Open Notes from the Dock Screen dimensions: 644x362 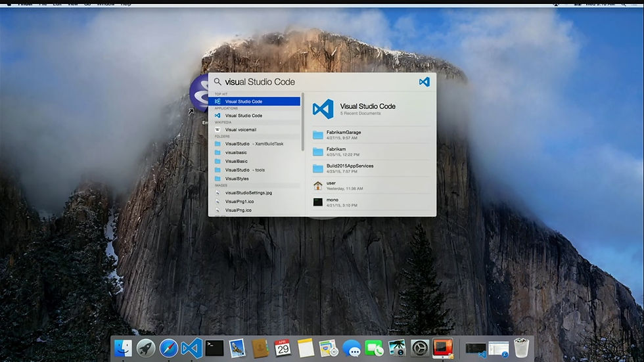306,348
